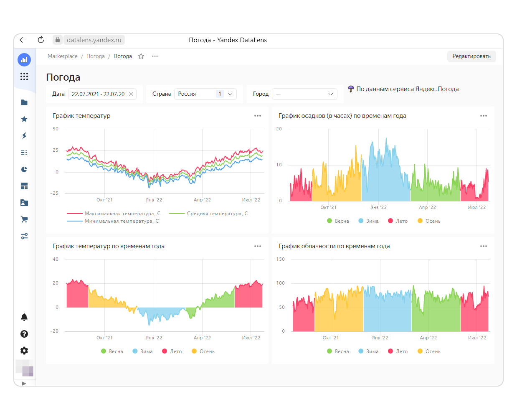Open the all services grid icon
The width and height of the screenshot is (517, 420).
coord(24,76)
